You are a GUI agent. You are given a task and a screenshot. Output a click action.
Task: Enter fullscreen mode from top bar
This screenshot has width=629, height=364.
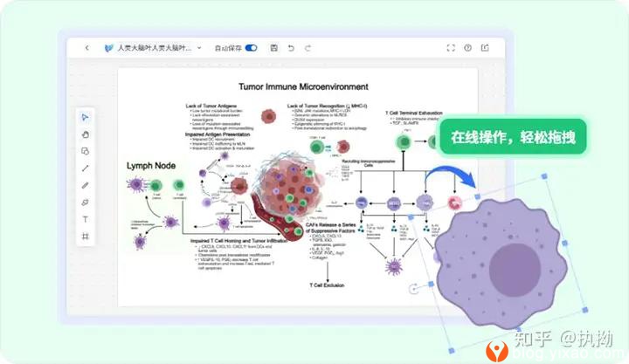(451, 48)
